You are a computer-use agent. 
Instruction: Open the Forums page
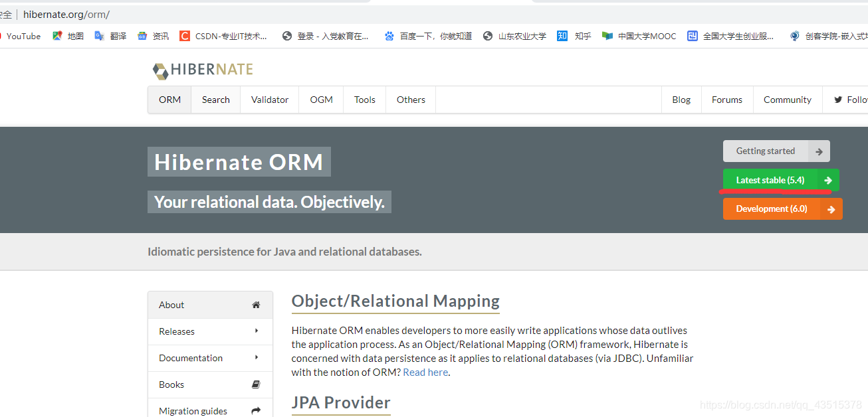click(x=727, y=100)
